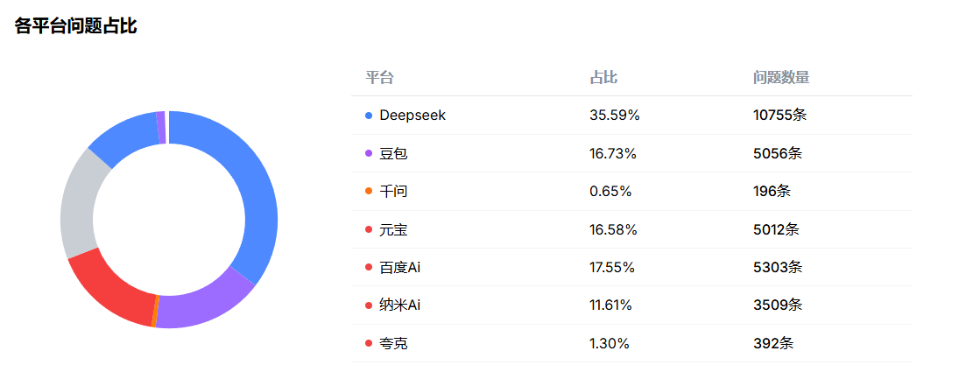Image resolution: width=980 pixels, height=372 pixels.
Task: Click the red dot beside 纳米Ai
Action: click(369, 305)
